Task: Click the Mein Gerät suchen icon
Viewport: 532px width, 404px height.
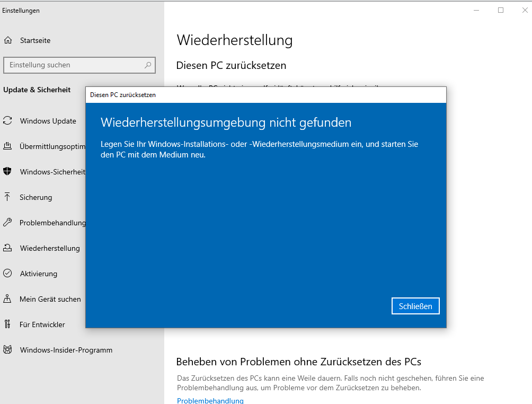Action: (7, 298)
